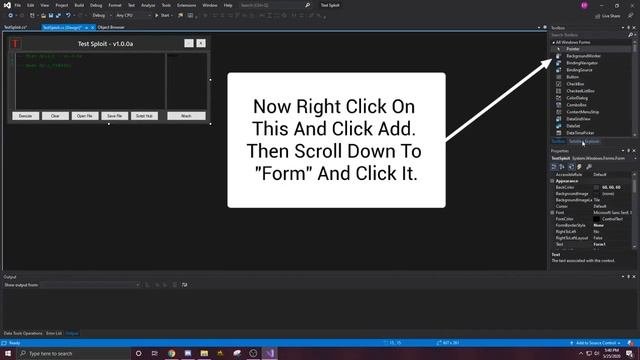
Task: Open Chrome from the taskbar
Action: (171, 353)
